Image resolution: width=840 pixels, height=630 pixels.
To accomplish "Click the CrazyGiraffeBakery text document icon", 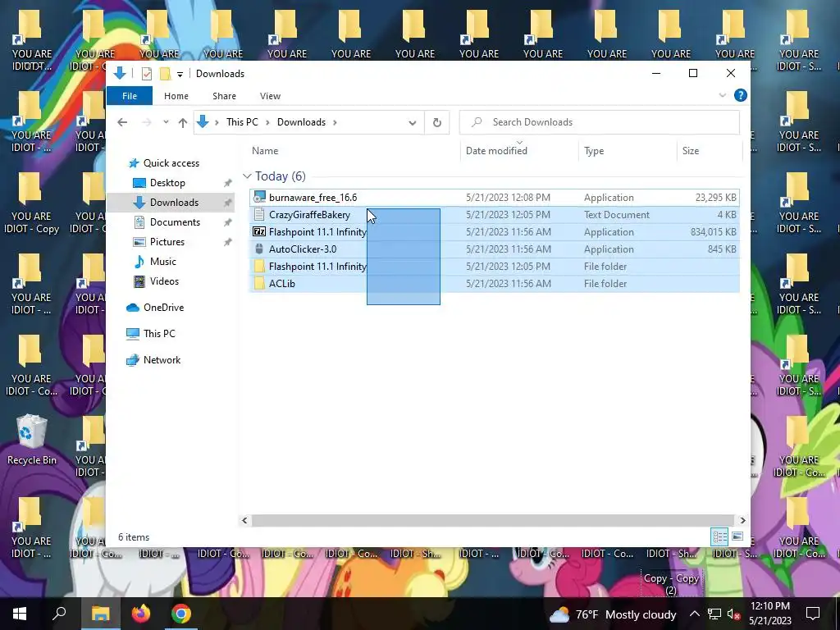I will [x=259, y=215].
